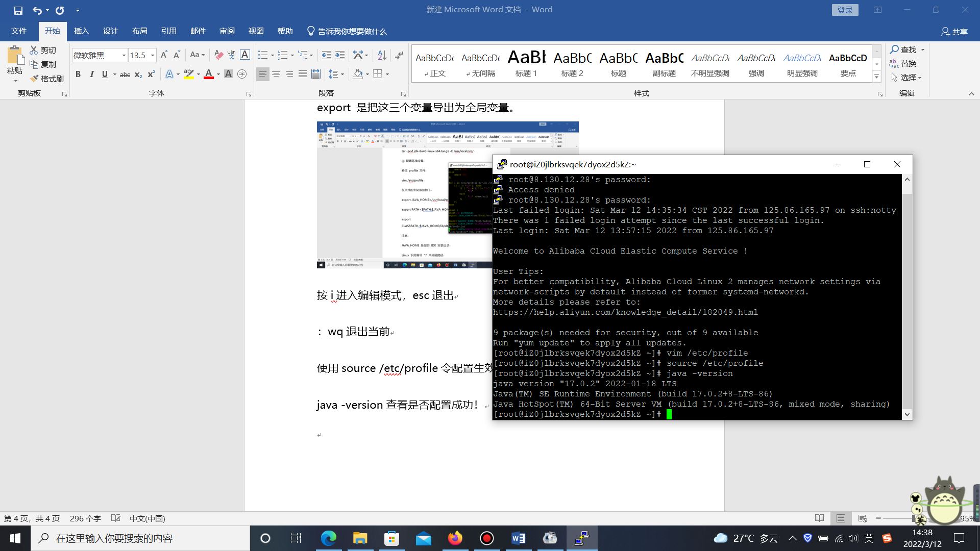Align text left
The width and height of the screenshot is (980, 551).
(262, 74)
